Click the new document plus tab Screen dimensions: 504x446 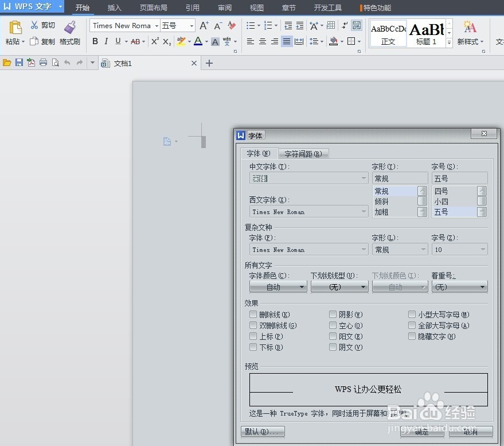(x=209, y=63)
